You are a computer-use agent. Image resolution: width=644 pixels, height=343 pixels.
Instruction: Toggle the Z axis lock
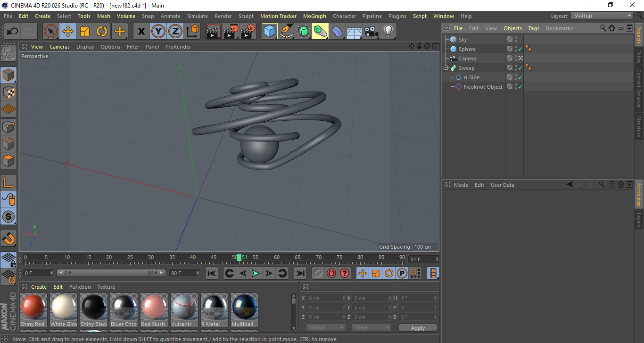[x=175, y=32]
